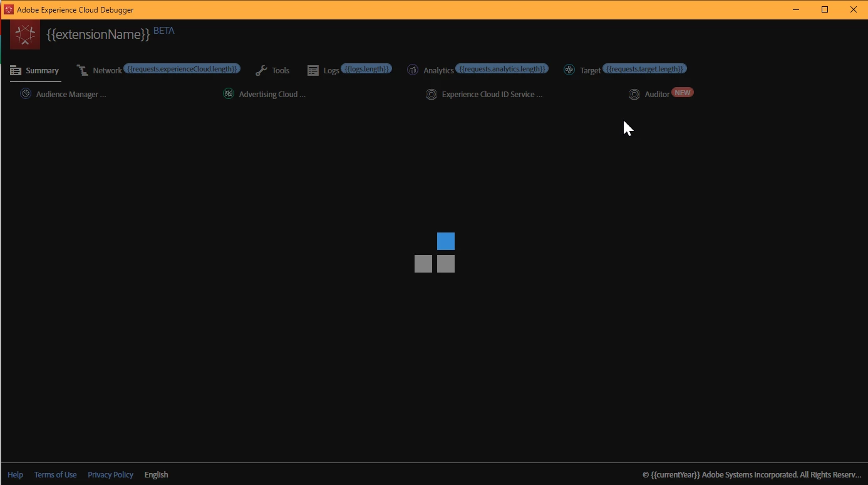Click the requests.analytics.length badge
Viewport: 868px width, 485px height.
pos(502,68)
